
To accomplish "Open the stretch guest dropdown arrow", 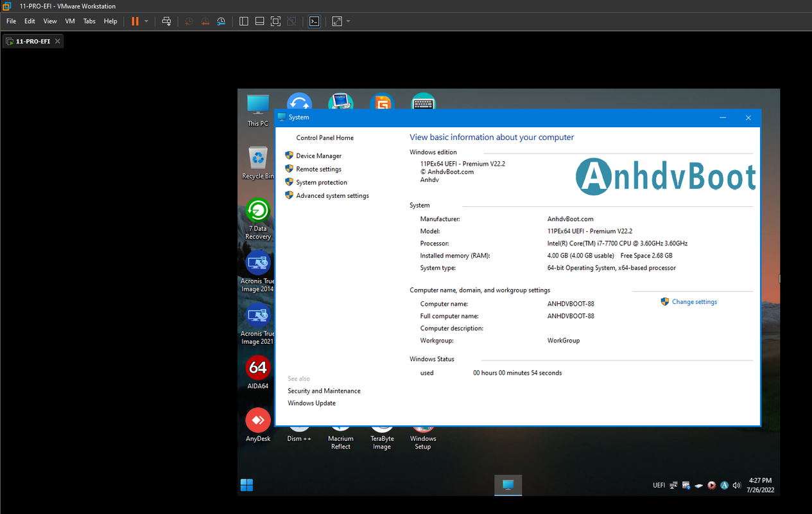I will click(349, 21).
